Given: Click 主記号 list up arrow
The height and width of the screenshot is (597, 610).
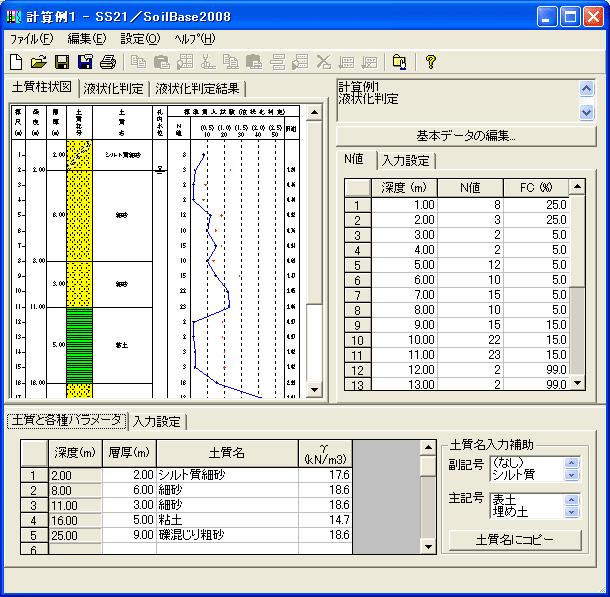Looking at the screenshot, I should tap(571, 500).
